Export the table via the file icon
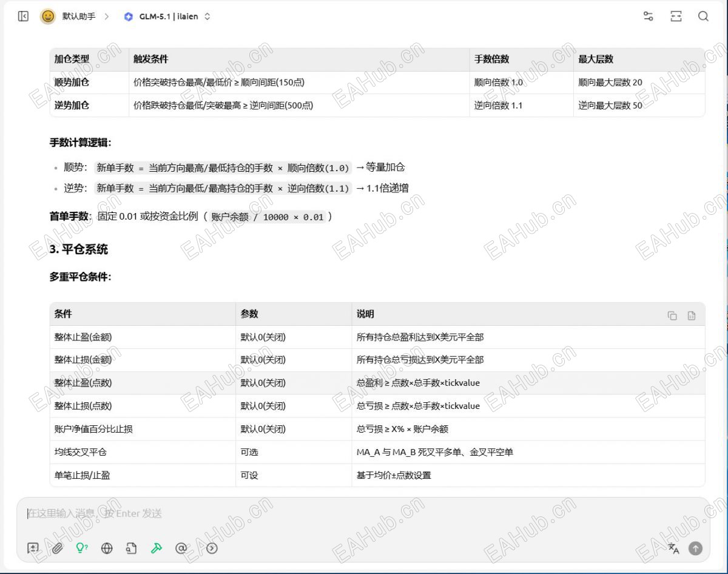 [691, 316]
